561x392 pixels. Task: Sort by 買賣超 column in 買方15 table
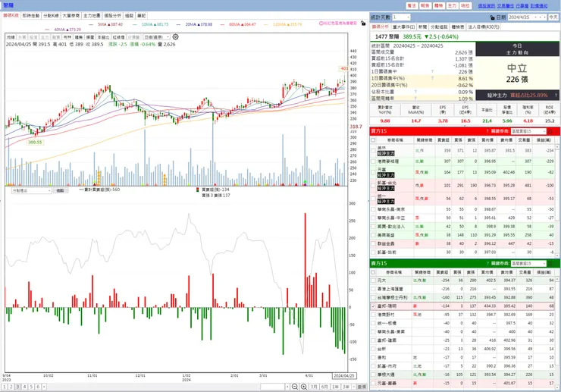[x=443, y=140]
